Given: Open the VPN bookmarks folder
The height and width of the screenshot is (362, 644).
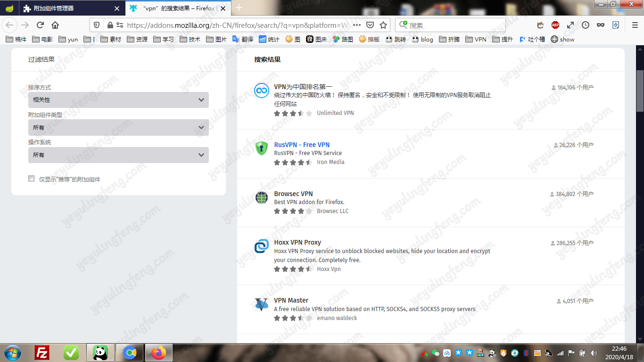Looking at the screenshot, I should (x=476, y=39).
